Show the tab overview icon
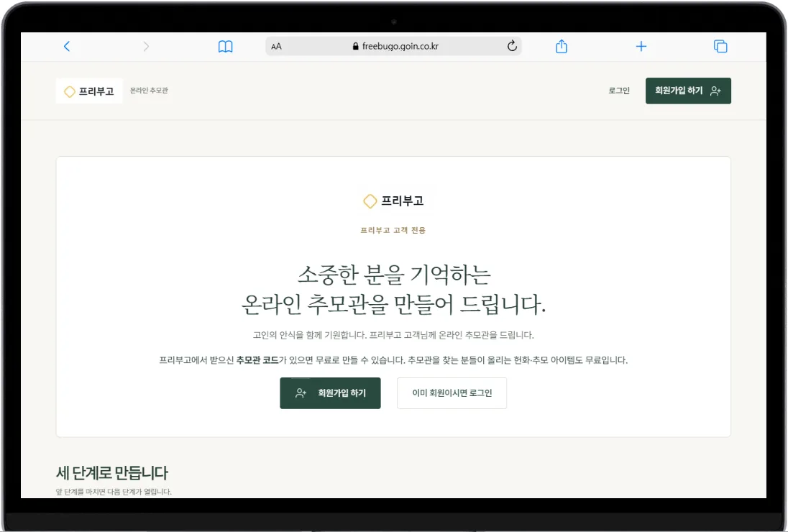The height and width of the screenshot is (532, 788). pos(720,46)
